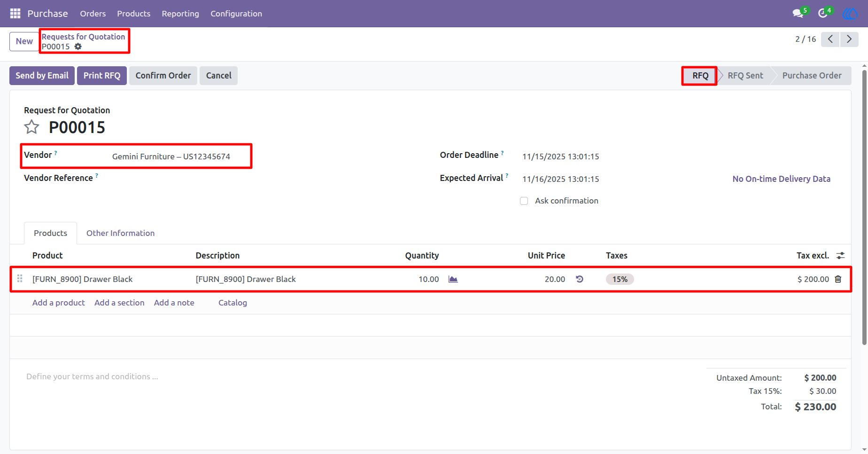Screen dimensions: 868x454
Task: Click the Confirm Order button
Action: pos(163,76)
